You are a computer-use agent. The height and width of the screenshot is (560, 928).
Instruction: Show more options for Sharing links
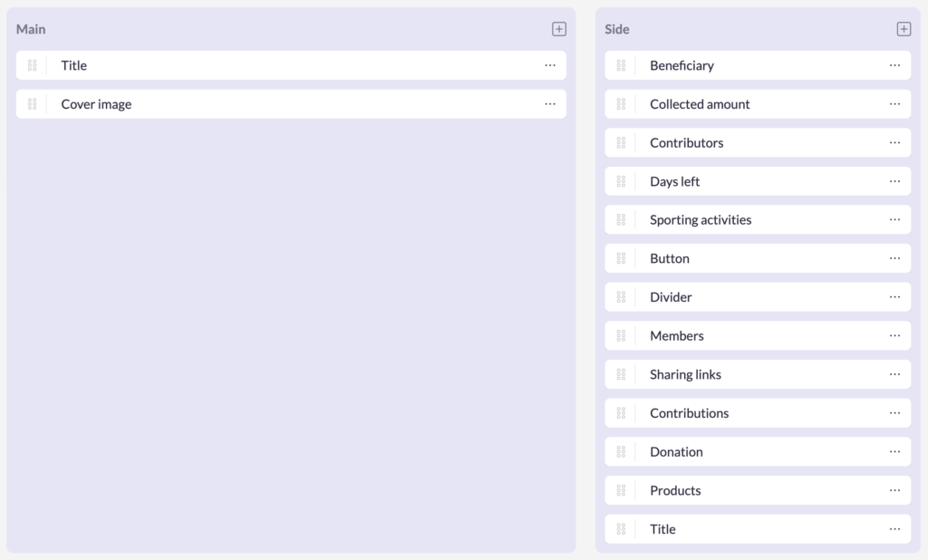894,374
